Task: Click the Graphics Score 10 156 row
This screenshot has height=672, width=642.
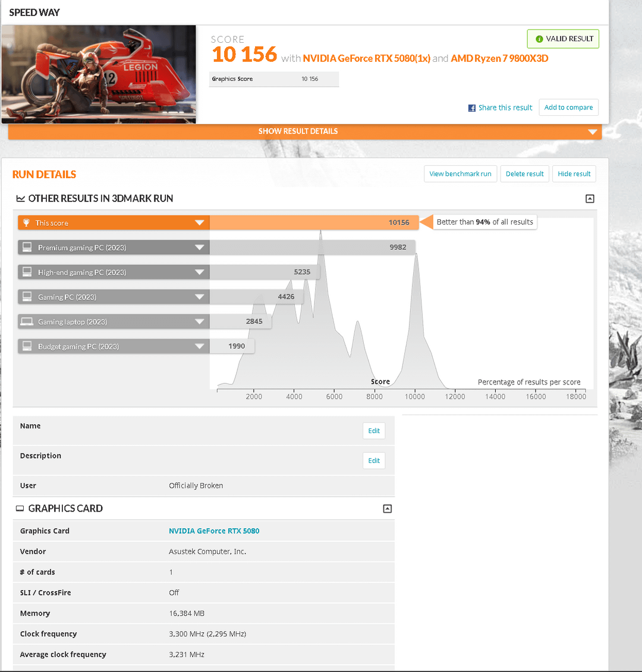Action: point(274,79)
